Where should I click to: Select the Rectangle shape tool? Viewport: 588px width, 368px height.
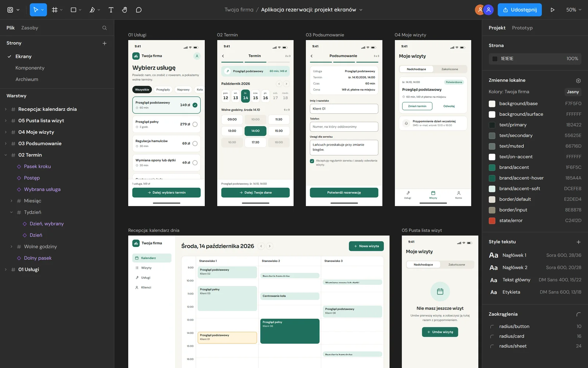coord(73,10)
